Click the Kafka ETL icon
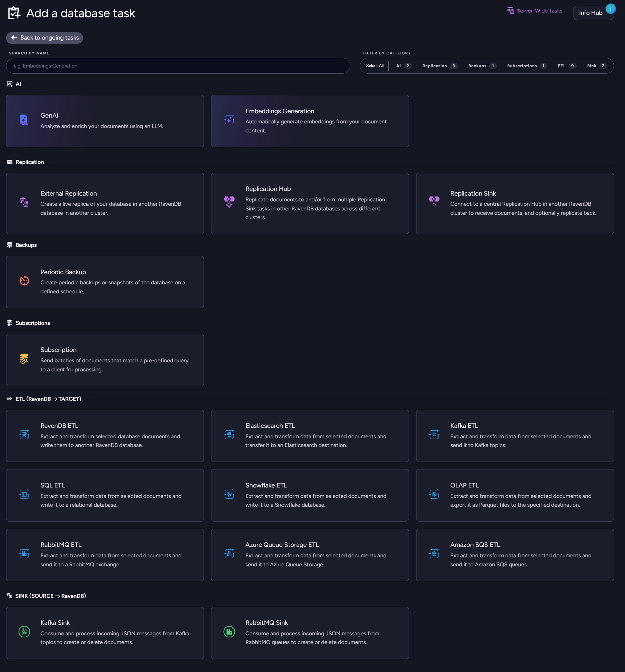 [x=434, y=434]
